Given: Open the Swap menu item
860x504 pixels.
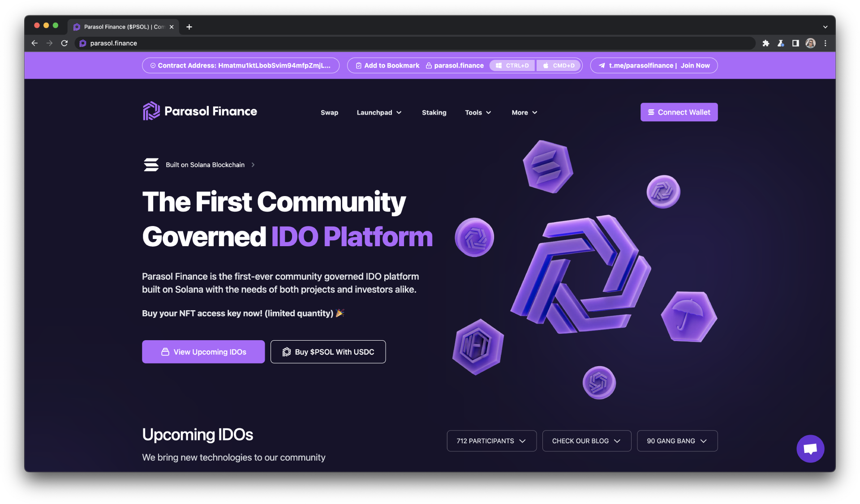Looking at the screenshot, I should click(329, 112).
